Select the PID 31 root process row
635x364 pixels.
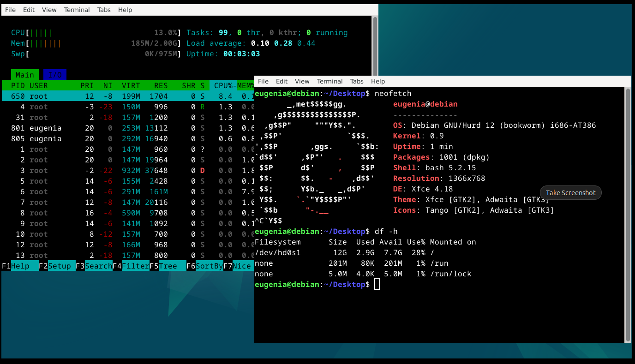128,117
